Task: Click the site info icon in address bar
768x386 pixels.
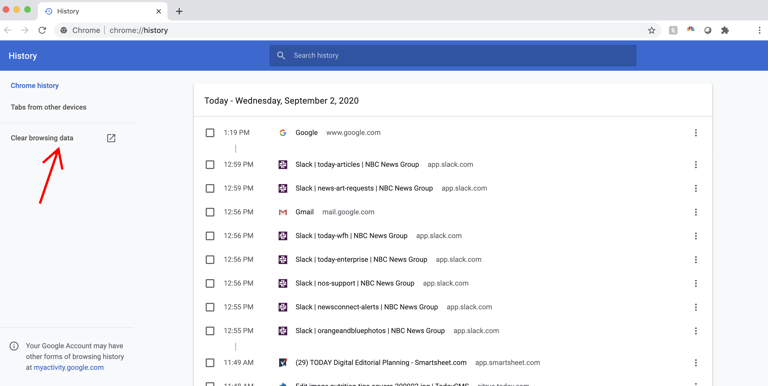Action: click(x=64, y=30)
